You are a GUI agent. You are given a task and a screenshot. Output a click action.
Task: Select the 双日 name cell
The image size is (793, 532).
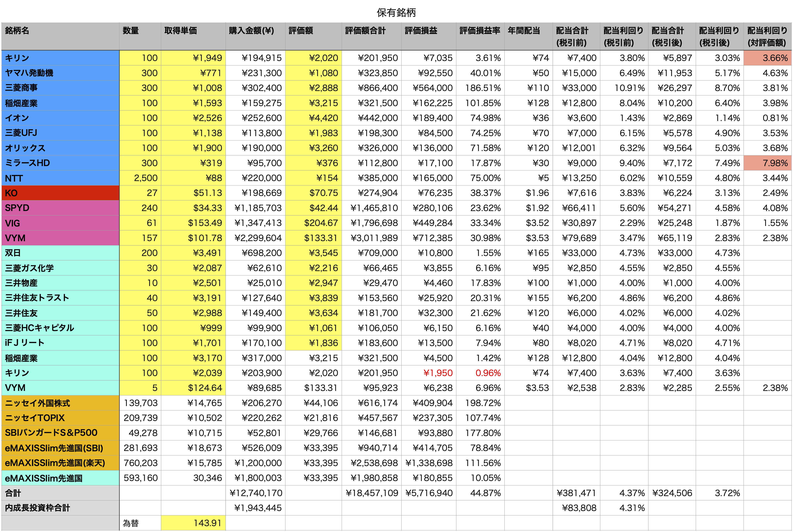tap(60, 253)
